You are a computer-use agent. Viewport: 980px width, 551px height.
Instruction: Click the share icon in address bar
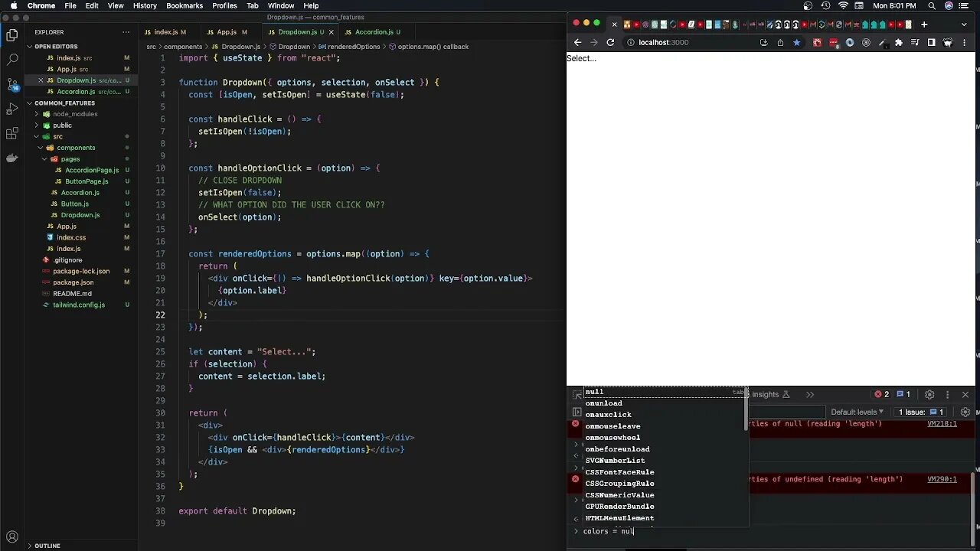click(780, 42)
